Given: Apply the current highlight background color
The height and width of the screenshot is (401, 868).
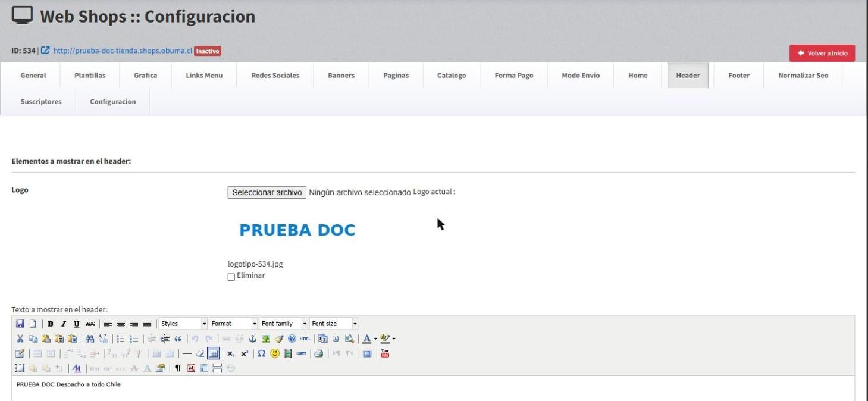Looking at the screenshot, I should point(385,339).
